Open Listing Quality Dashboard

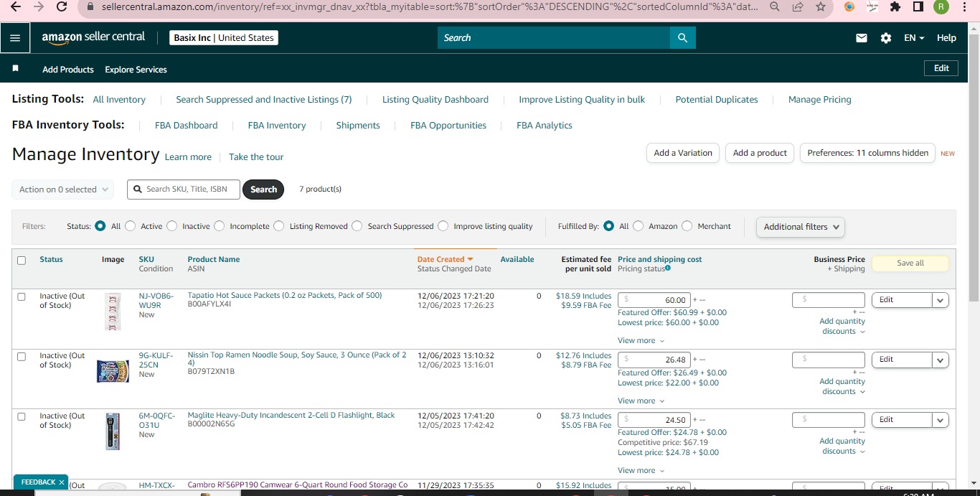point(435,100)
